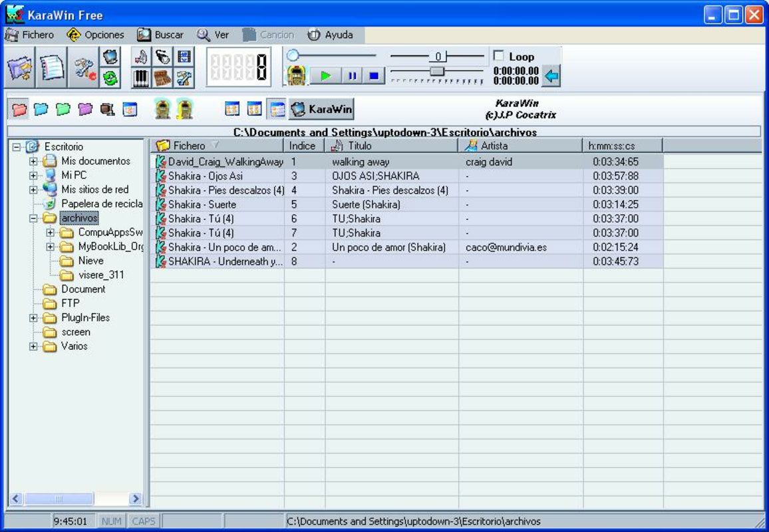Select the red folder icon
769x532 pixels.
tap(19, 109)
